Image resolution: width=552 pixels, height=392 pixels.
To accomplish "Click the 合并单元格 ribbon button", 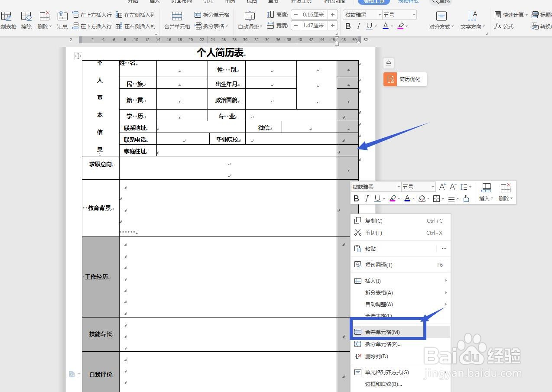I will (177, 20).
